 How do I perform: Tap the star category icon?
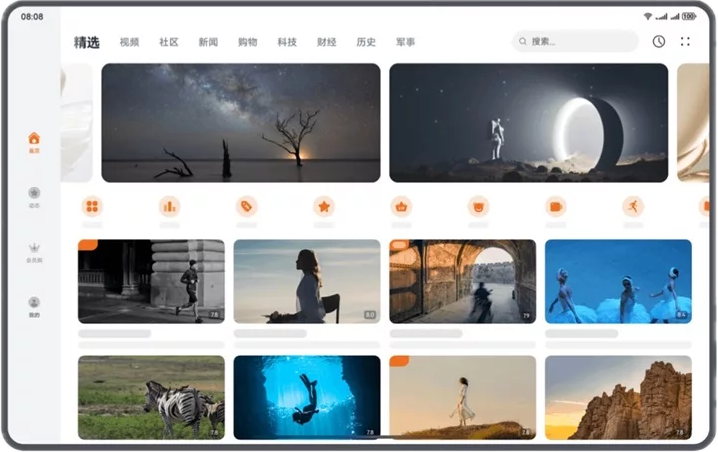[x=324, y=206]
